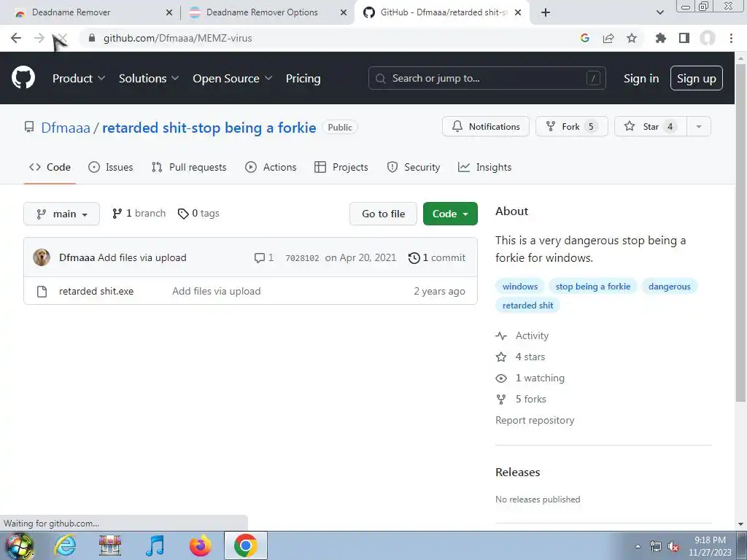This screenshot has width=747, height=560.
Task: Click the Dfmaaa avatar in commit row
Action: click(x=42, y=257)
